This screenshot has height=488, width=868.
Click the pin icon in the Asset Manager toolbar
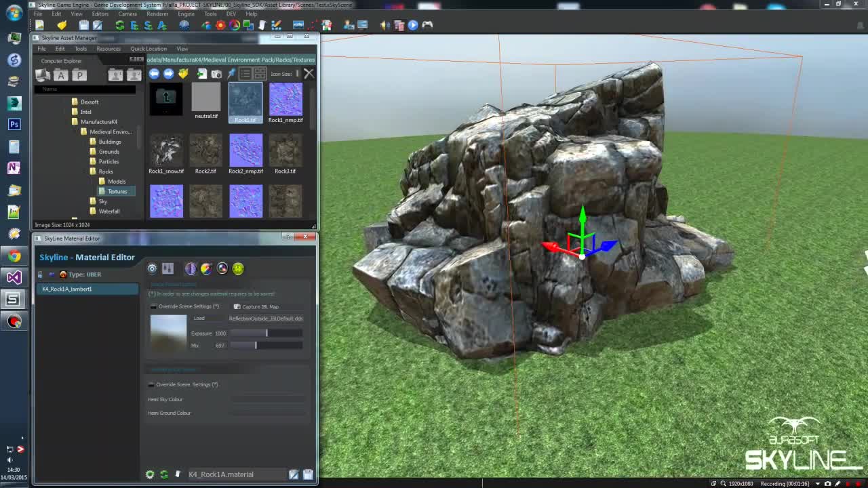click(231, 73)
